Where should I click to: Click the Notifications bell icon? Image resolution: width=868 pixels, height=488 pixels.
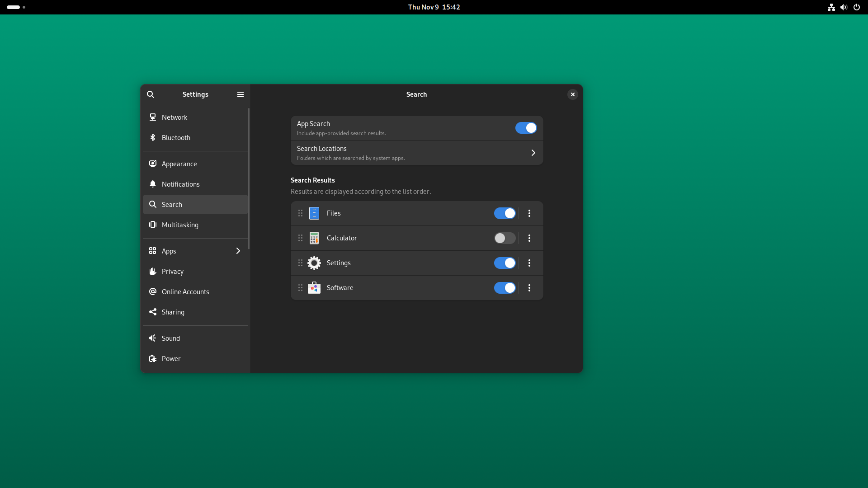point(153,184)
